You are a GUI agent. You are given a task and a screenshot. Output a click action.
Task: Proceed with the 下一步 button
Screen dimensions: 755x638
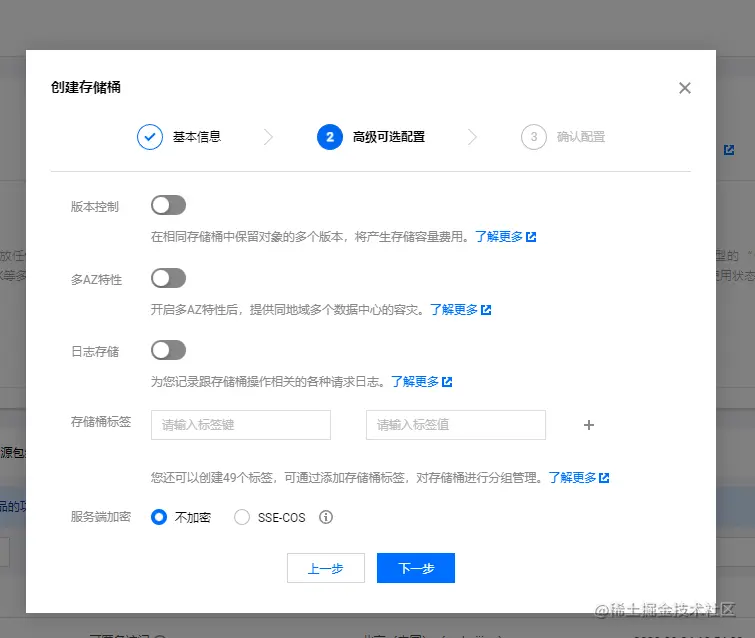pos(416,568)
